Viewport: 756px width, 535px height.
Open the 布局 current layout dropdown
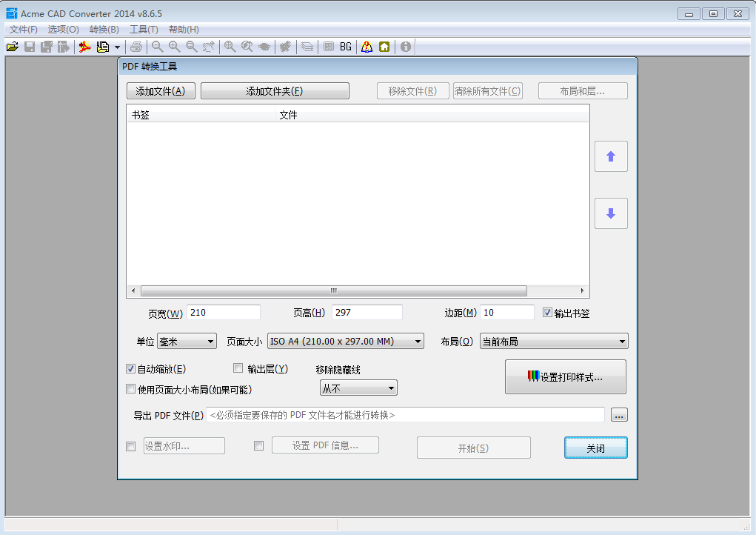click(554, 342)
